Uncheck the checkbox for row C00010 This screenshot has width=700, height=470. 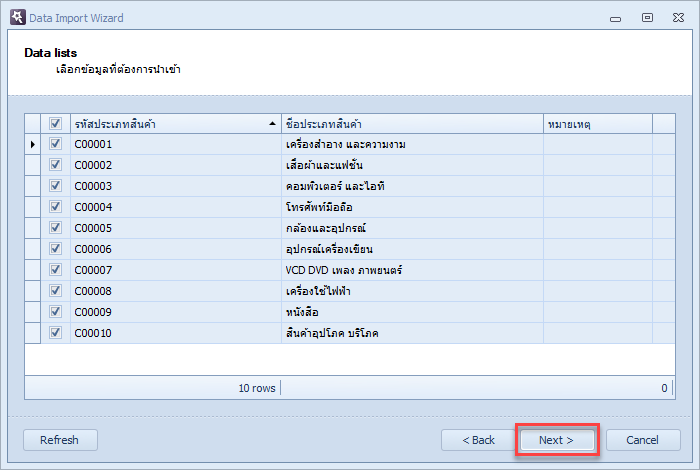(x=55, y=333)
